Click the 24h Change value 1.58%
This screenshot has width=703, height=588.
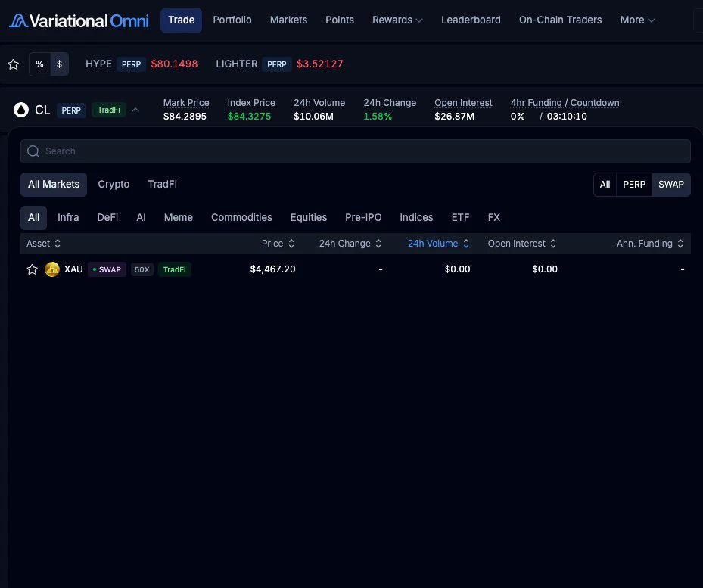coord(378,117)
